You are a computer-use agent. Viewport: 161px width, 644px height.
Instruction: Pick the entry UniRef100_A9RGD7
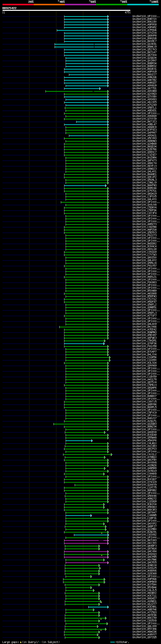point(144,83)
